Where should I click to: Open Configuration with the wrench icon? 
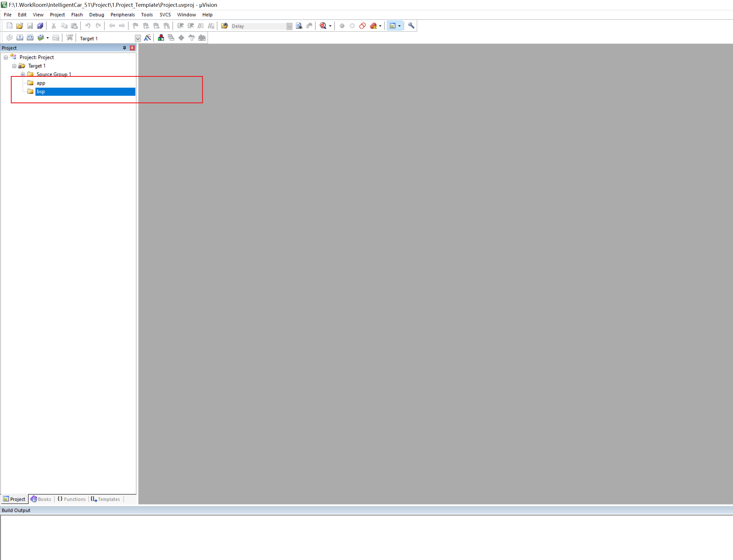click(x=411, y=26)
